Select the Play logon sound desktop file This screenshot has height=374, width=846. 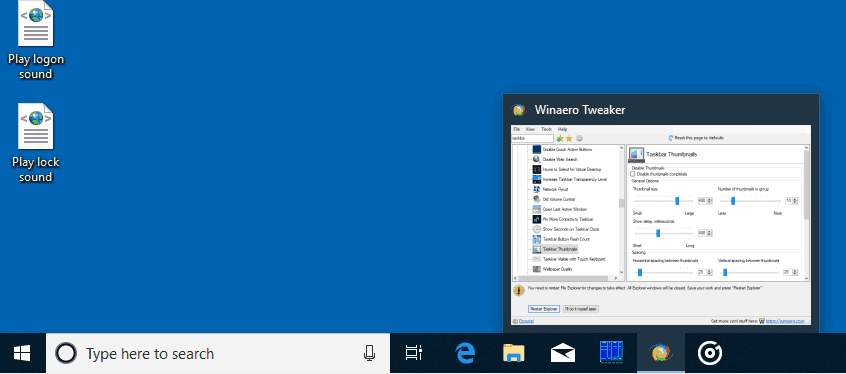[x=36, y=40]
